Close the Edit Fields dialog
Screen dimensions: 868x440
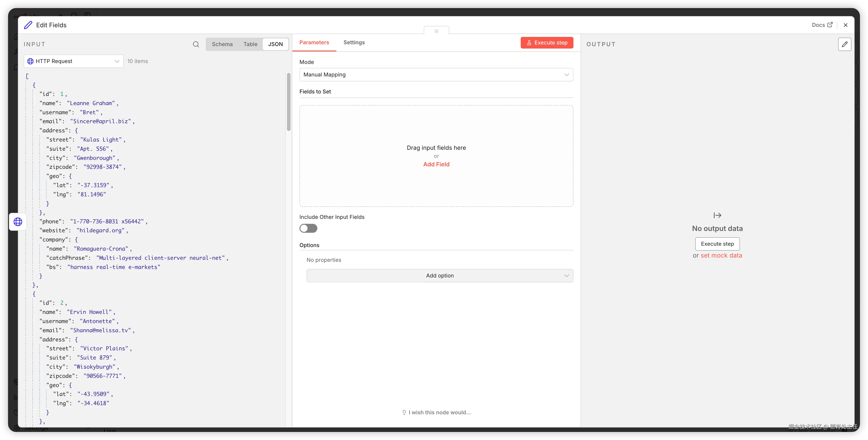[845, 25]
